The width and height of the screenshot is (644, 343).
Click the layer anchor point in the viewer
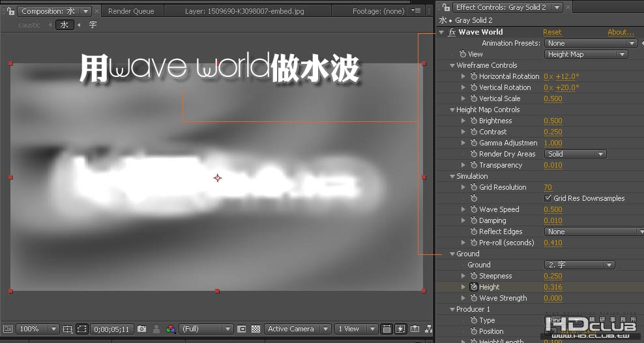tap(217, 177)
